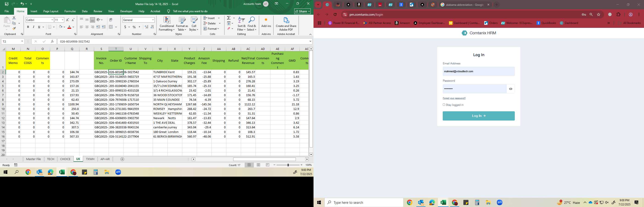Click Create and Share Adobe PDF
Image resolution: width=644 pixels, height=207 pixels.
(x=286, y=24)
